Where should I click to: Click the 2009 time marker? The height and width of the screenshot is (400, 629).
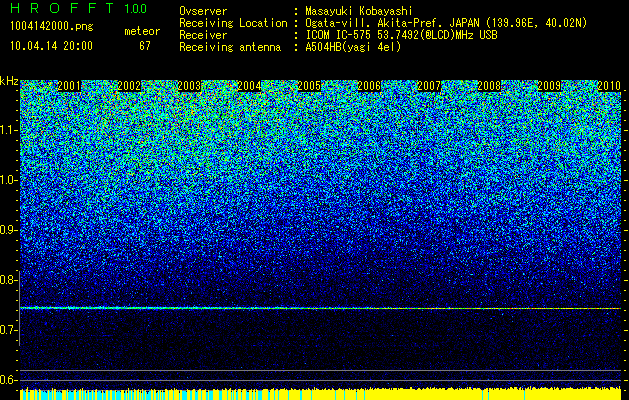point(549,86)
